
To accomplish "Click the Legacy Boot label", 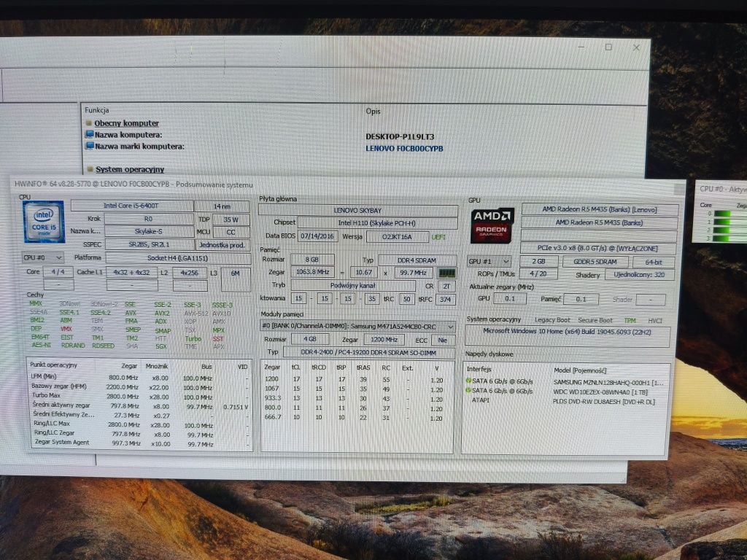I will (x=552, y=320).
